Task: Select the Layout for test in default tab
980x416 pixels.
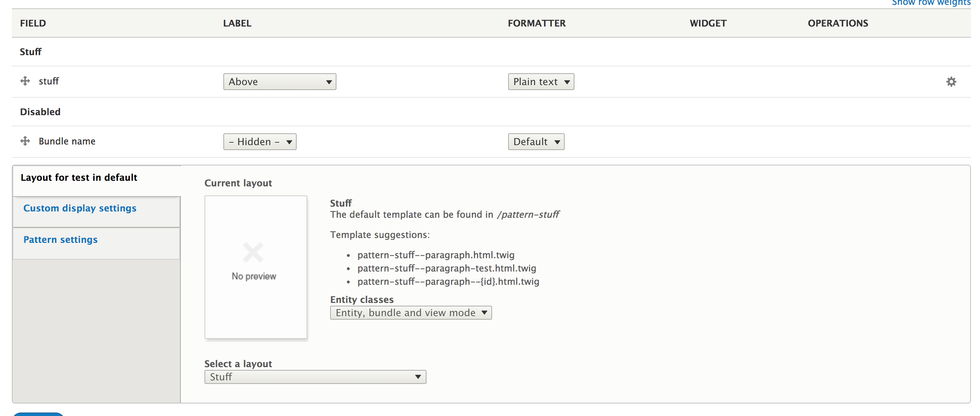Action: 79,177
